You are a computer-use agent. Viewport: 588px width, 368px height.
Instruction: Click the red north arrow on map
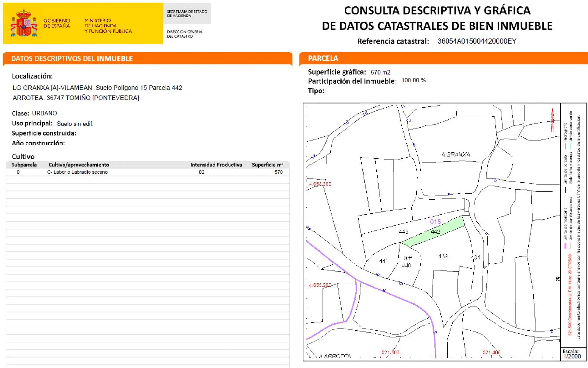click(x=552, y=120)
